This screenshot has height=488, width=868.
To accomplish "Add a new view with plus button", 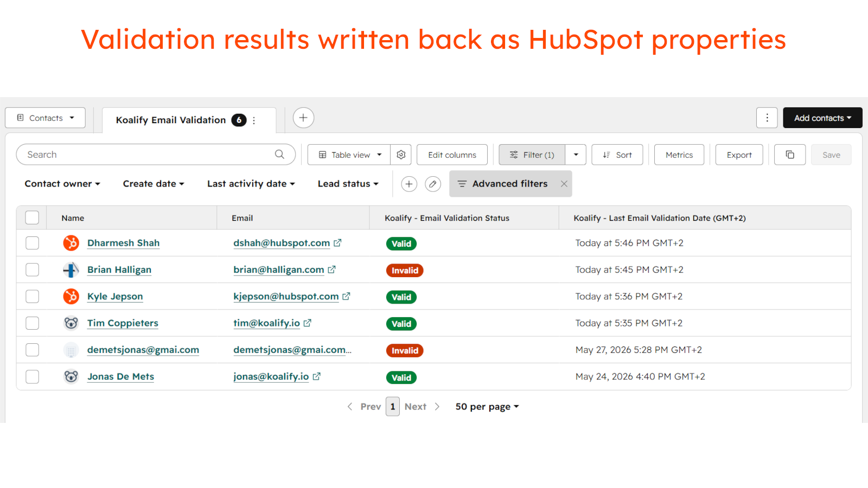I will (303, 118).
